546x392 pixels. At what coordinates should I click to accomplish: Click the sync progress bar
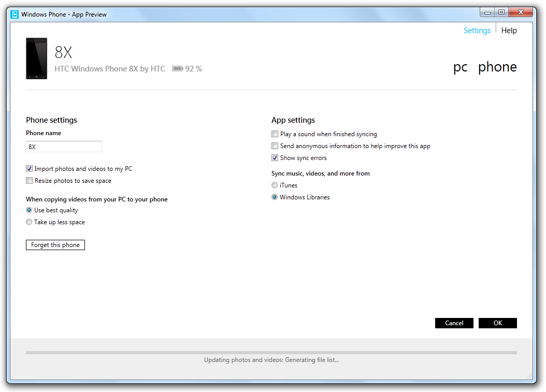point(271,353)
